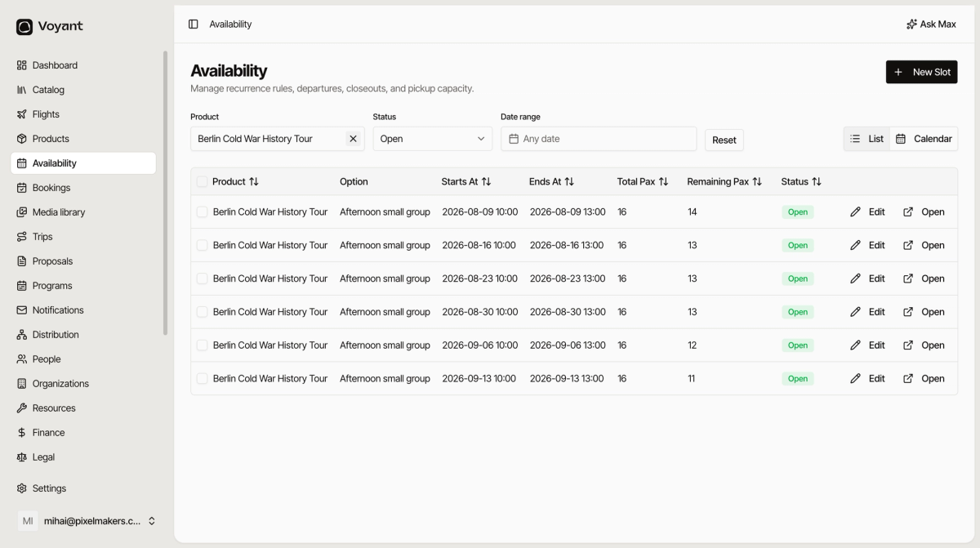Click the Option column header
Image resolution: width=980 pixels, height=548 pixels.
click(x=354, y=181)
